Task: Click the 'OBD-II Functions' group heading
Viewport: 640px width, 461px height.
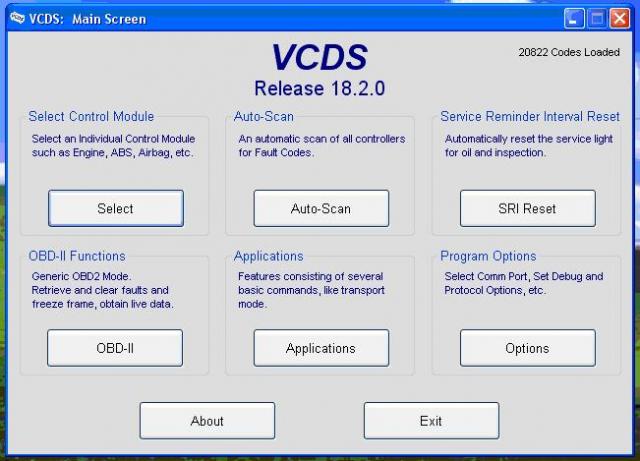Action: 77,256
